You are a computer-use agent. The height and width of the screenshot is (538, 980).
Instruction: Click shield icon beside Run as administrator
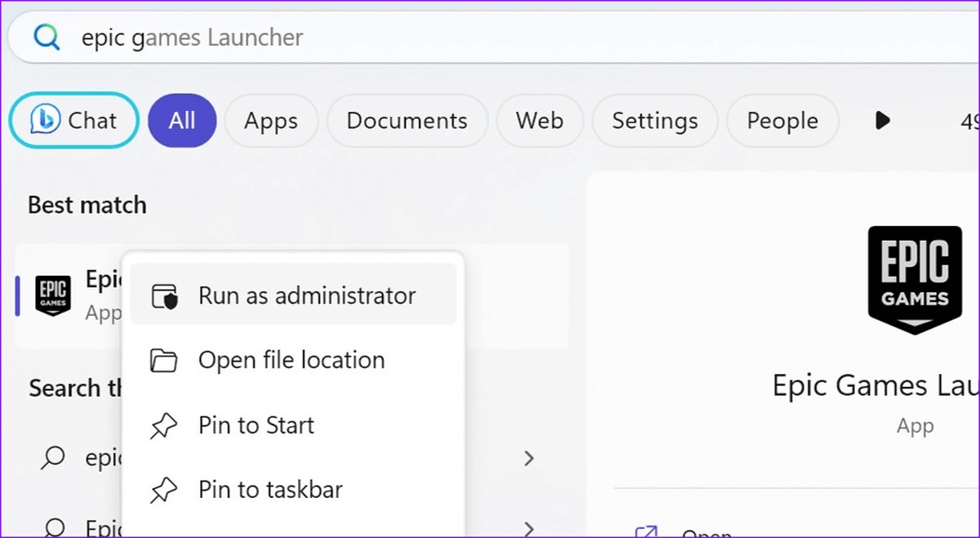[x=165, y=296]
